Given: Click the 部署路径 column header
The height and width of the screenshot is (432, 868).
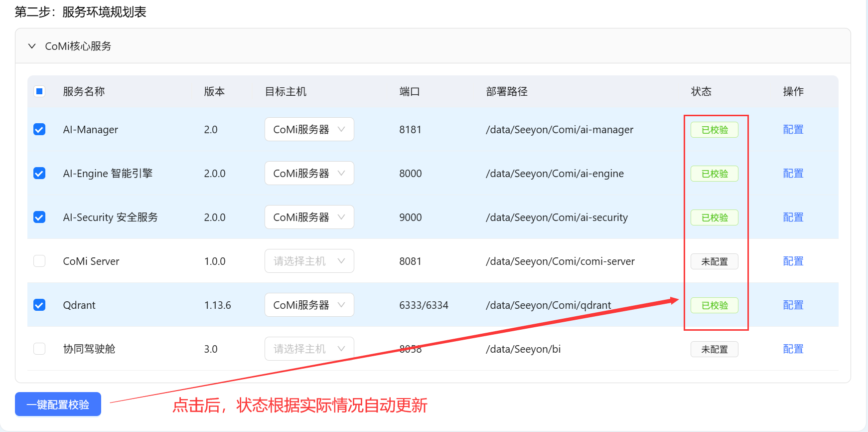Looking at the screenshot, I should point(507,91).
